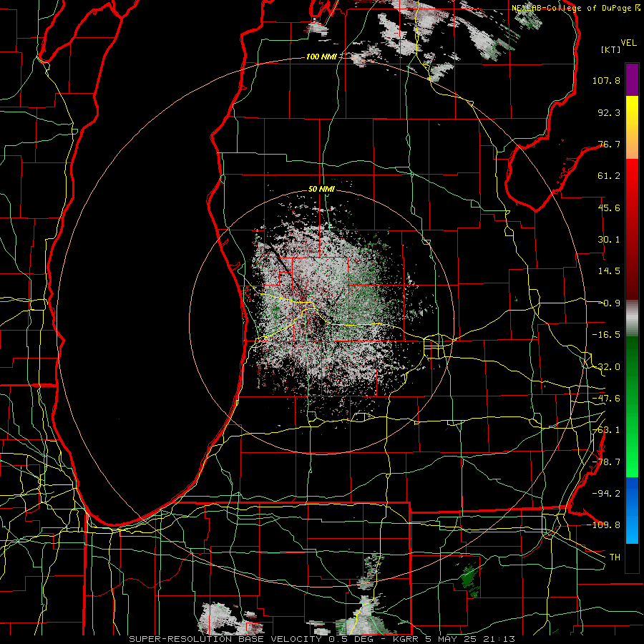The width and height of the screenshot is (644, 644).
Task: Click the Super-Resolution Base Velocity caption text
Action: click(x=321, y=639)
